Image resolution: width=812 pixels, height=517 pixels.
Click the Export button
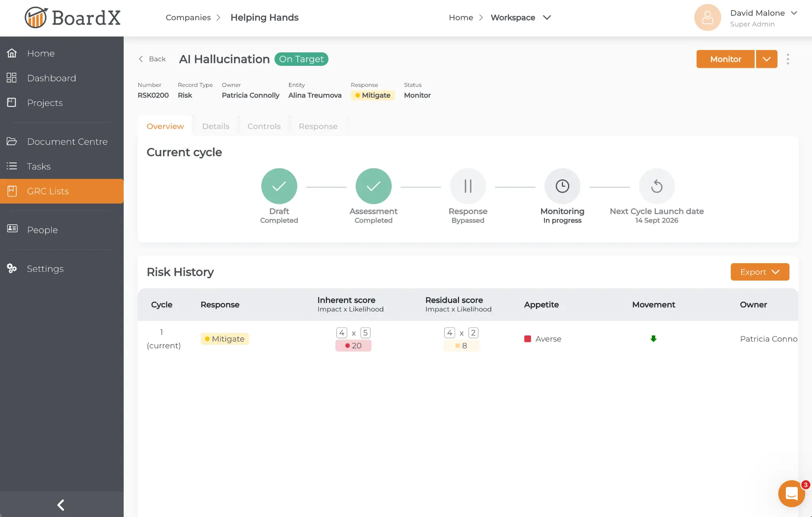click(759, 272)
